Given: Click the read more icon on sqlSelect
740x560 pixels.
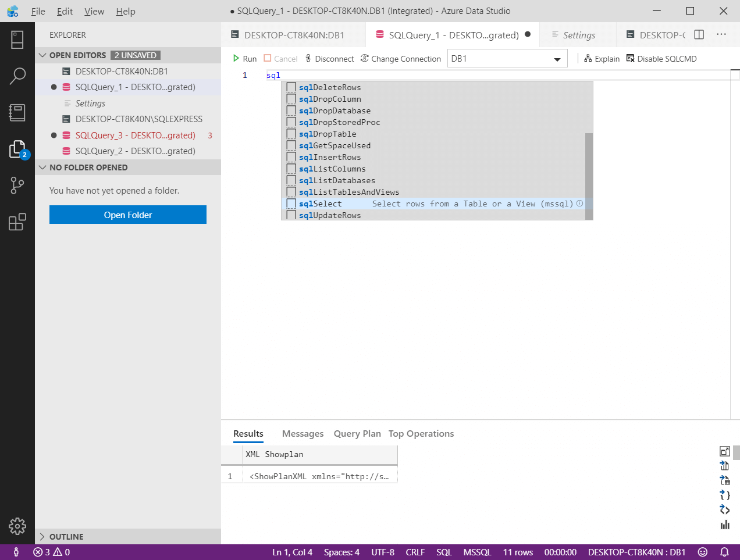Looking at the screenshot, I should pos(579,204).
